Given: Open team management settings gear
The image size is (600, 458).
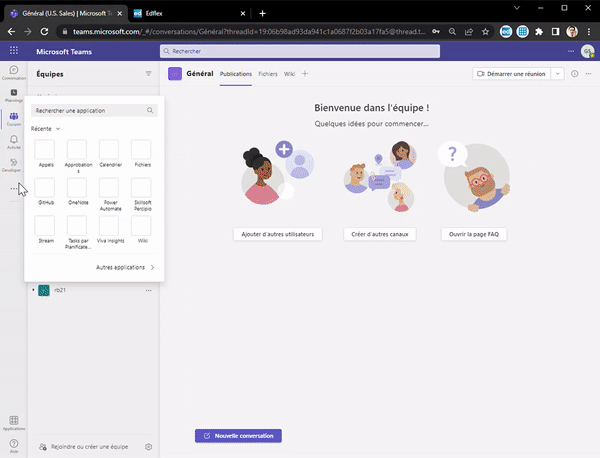Looking at the screenshot, I should 148,447.
